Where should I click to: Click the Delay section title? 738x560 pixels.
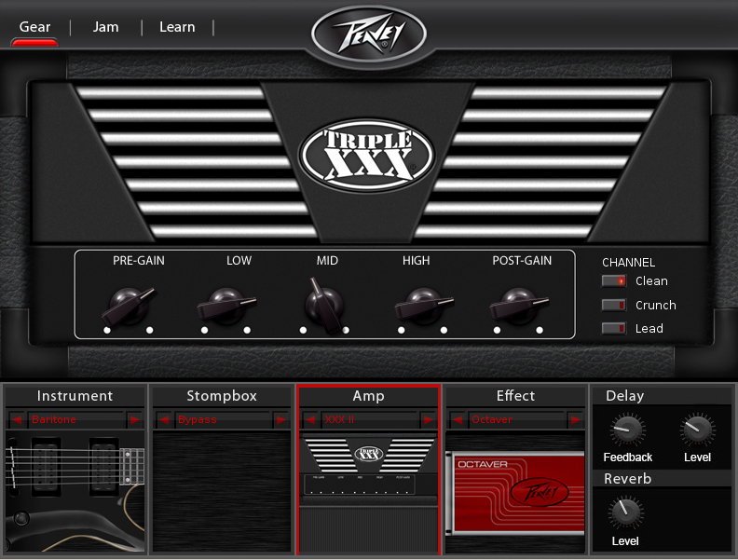click(x=624, y=396)
